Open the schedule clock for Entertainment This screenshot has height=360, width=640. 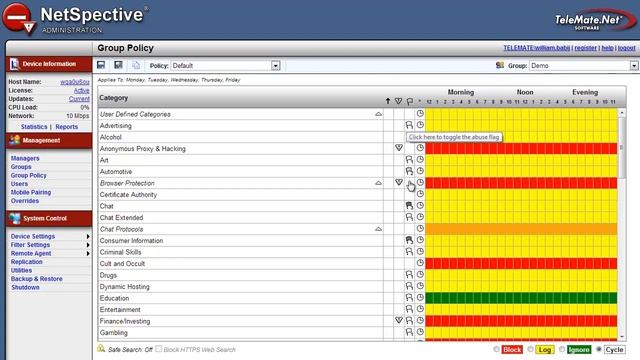[420, 309]
